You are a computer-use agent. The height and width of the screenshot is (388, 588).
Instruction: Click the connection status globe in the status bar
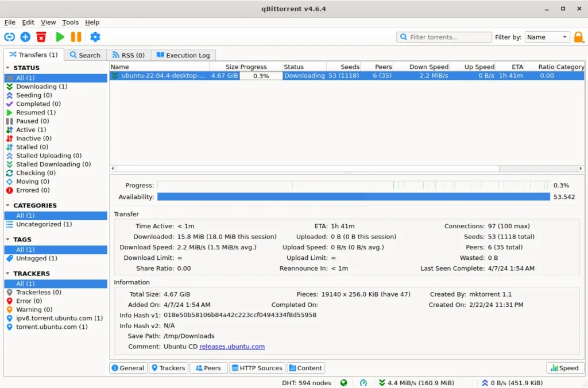tap(343, 382)
